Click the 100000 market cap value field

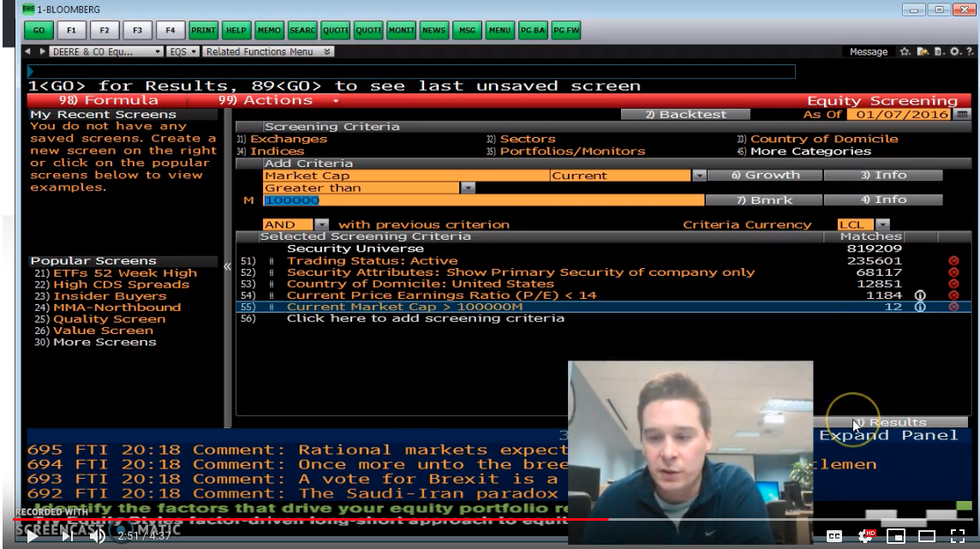(483, 200)
